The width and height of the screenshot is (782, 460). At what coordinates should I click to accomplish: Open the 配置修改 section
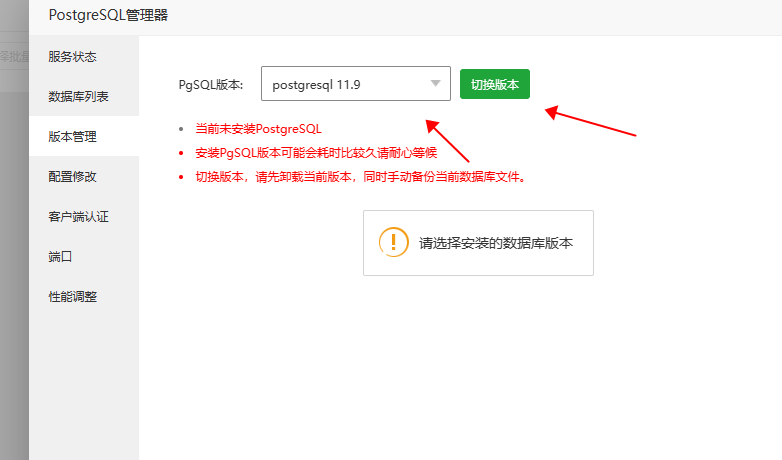point(84,176)
